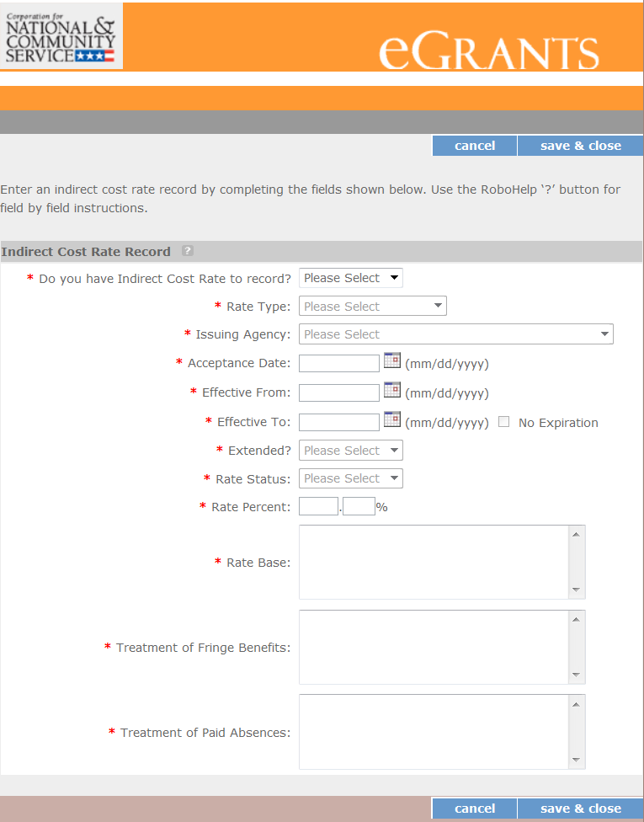Click the top cancel button

475,146
